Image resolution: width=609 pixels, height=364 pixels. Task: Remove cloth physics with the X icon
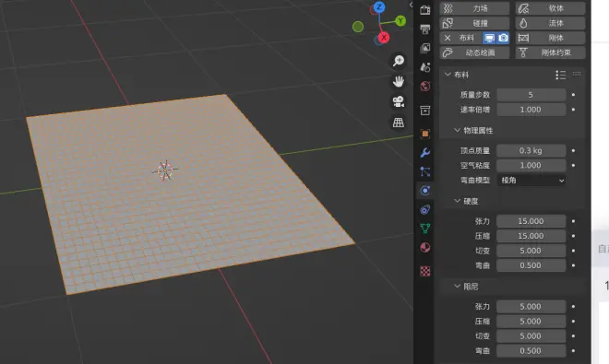[448, 38]
